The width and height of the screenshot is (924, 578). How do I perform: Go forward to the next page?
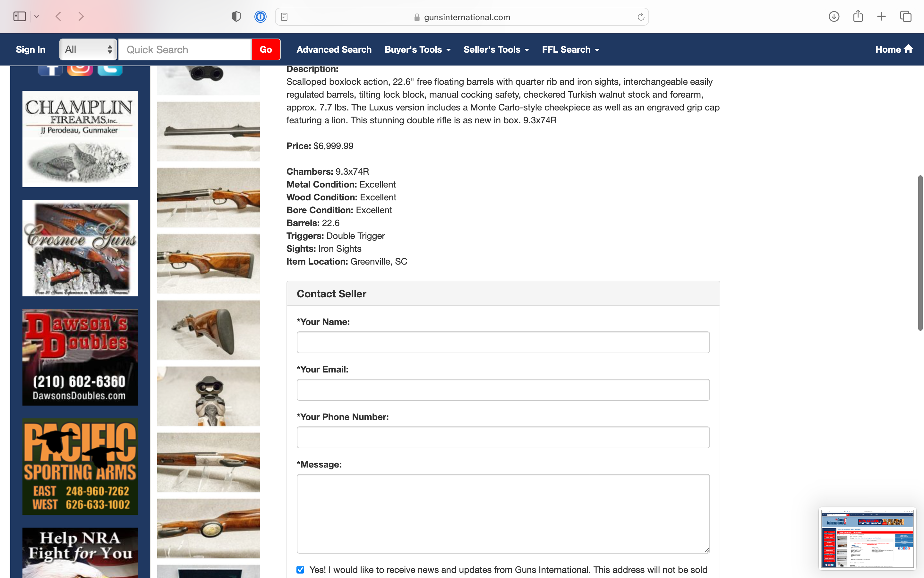point(81,16)
